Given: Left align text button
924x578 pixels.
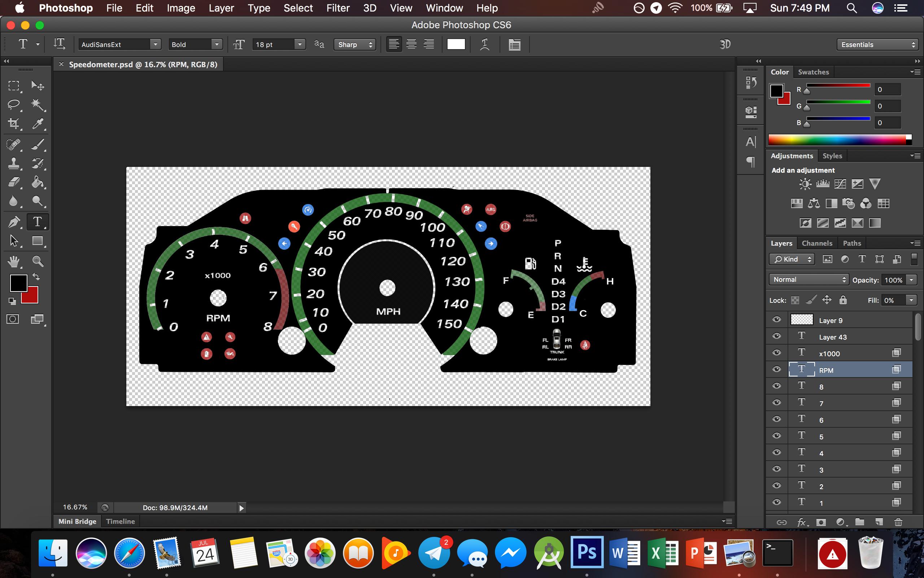Looking at the screenshot, I should tap(394, 44).
